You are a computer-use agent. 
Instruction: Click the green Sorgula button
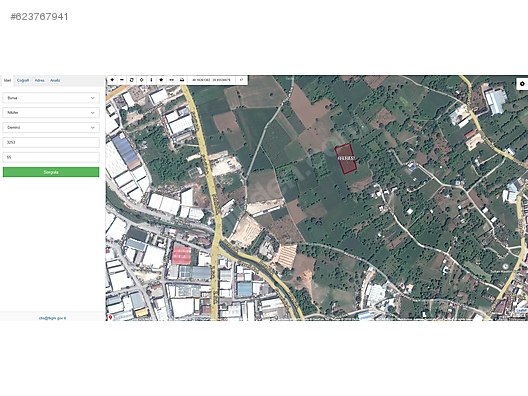tap(51, 172)
